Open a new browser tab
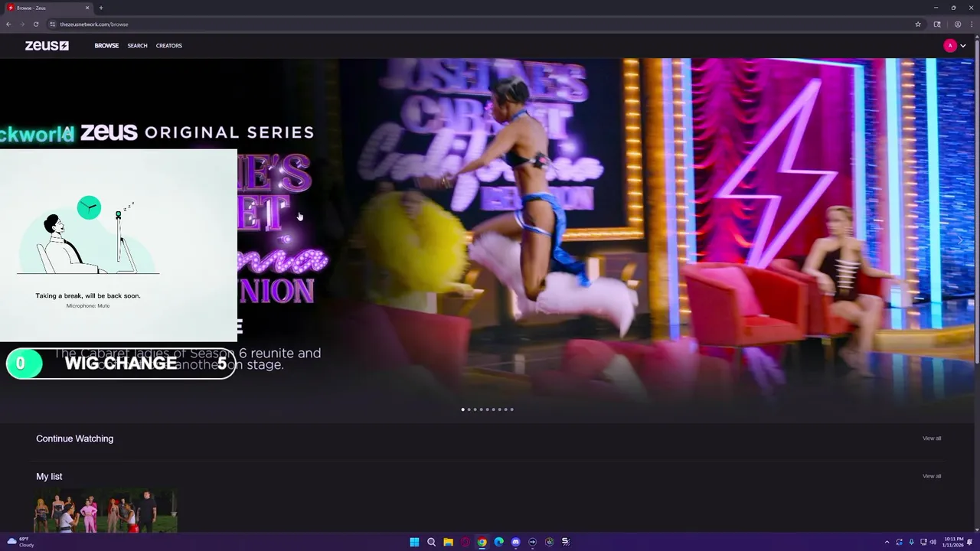980x551 pixels. click(x=101, y=8)
